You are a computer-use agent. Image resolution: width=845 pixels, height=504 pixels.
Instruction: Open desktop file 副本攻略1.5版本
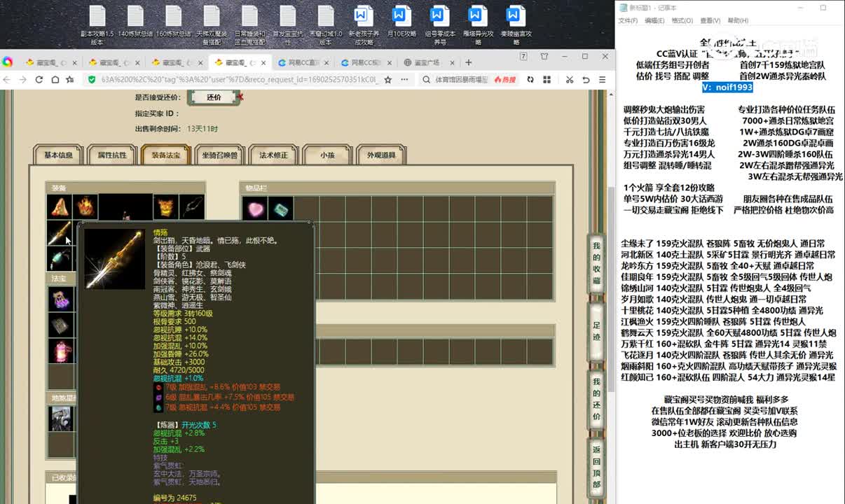pyautogui.click(x=97, y=25)
